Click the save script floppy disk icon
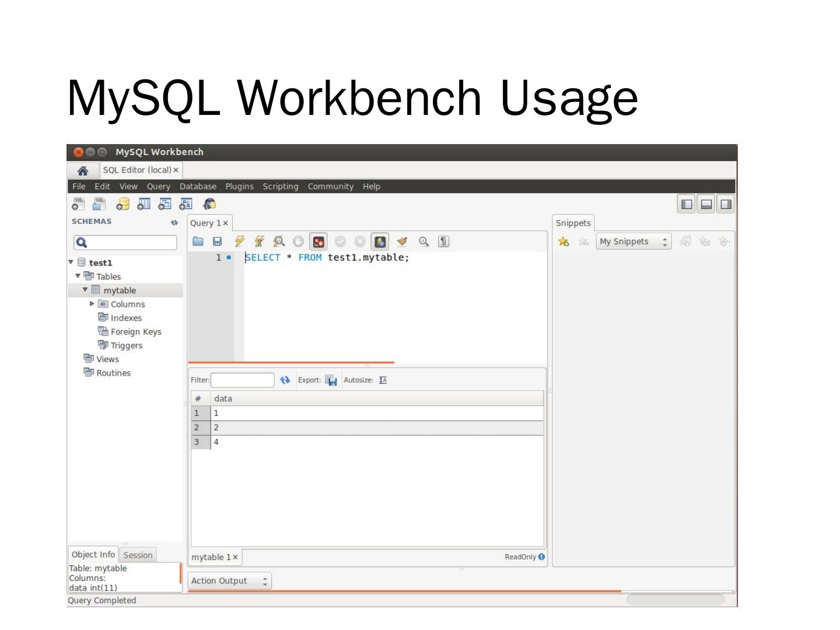840x630 pixels. 217,242
